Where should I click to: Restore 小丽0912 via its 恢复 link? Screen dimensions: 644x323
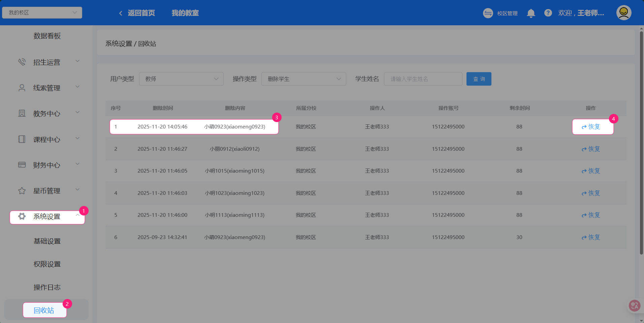click(590, 149)
